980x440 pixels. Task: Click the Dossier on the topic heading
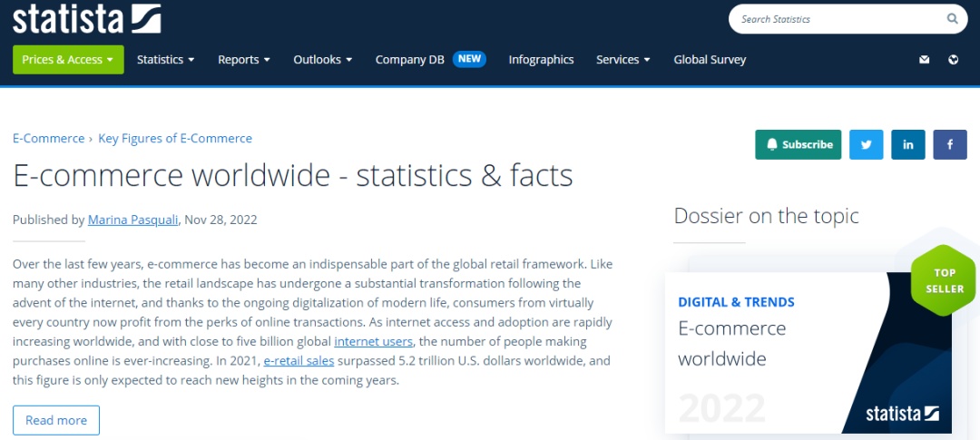766,216
